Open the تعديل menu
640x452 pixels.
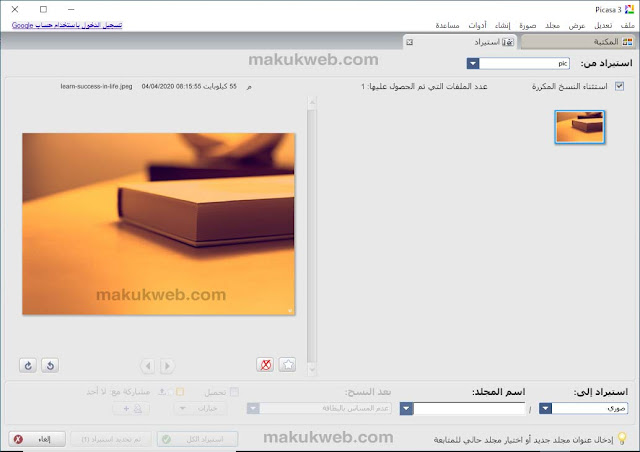point(603,25)
